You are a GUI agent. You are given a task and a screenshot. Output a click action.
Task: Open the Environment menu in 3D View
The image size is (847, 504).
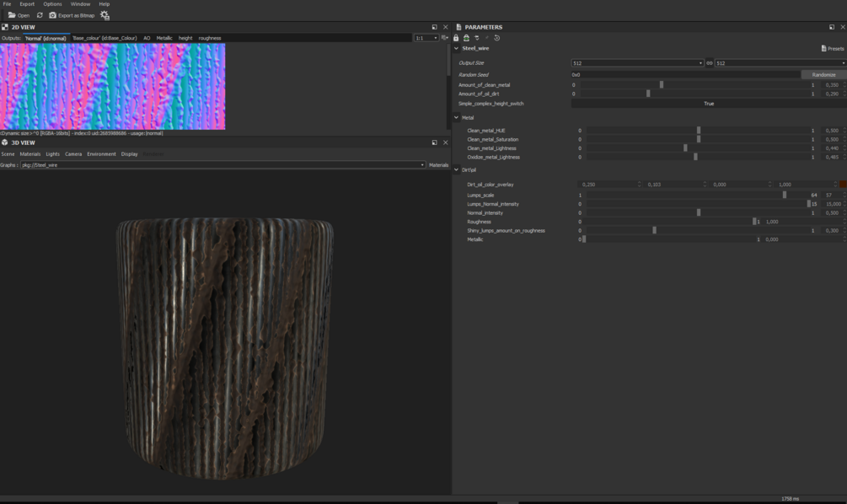click(x=101, y=154)
